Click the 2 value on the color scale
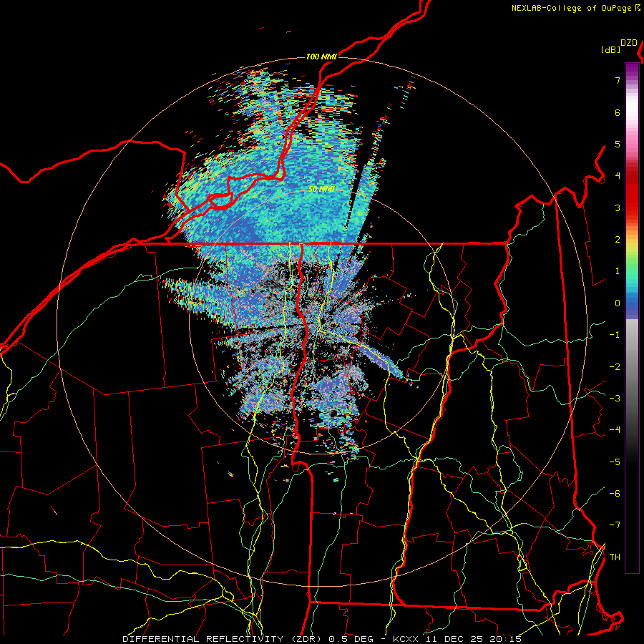Screen dimensions: 644x644 [x=618, y=240]
